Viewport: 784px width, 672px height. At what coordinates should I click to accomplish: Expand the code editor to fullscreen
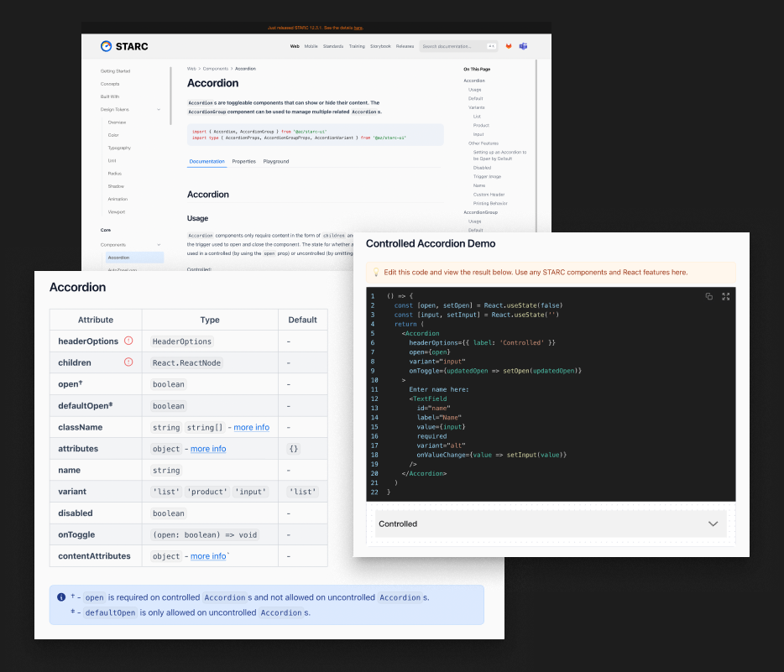click(725, 296)
